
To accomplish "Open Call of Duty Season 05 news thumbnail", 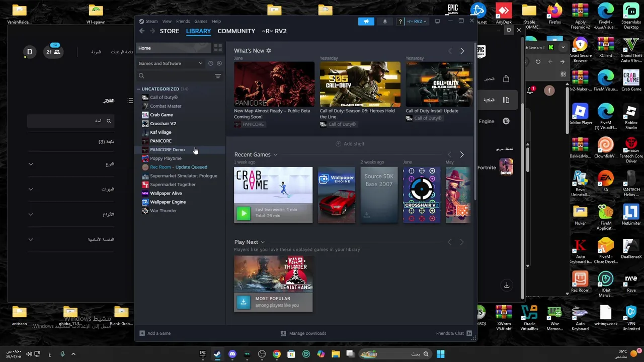I will tap(360, 84).
